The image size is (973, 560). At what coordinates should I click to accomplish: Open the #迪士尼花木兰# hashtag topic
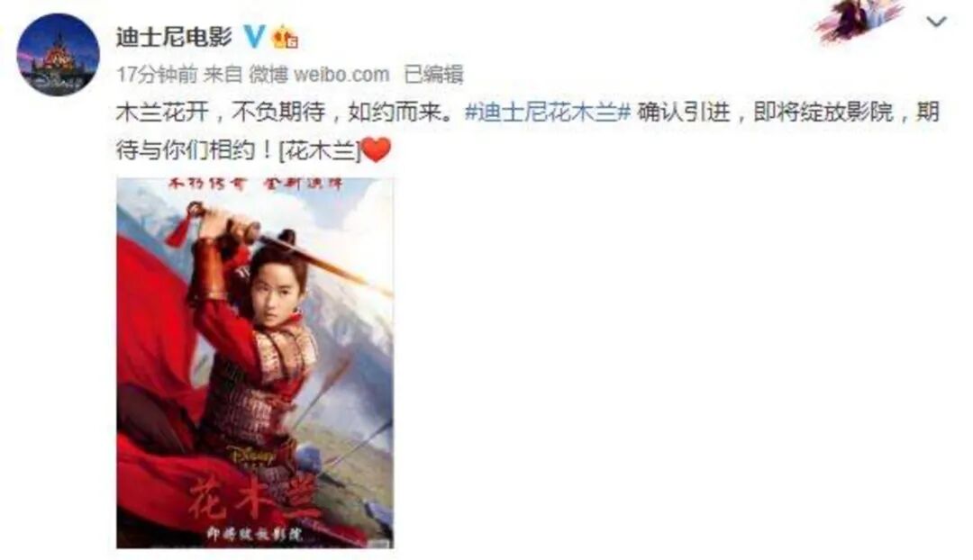click(x=548, y=113)
